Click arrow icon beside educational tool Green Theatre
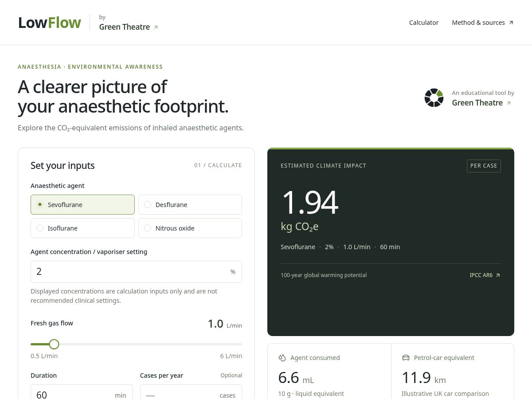Image resolution: width=532 pixels, height=399 pixels. (509, 103)
